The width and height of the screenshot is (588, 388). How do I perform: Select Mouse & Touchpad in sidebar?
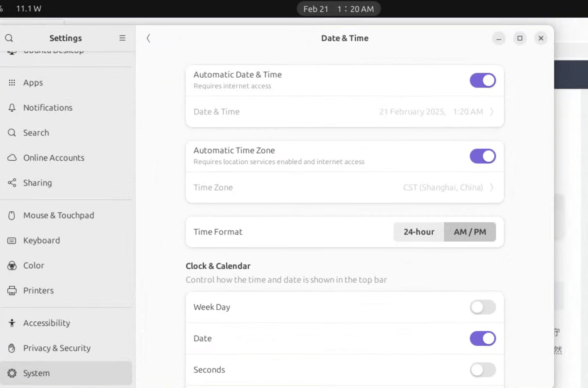(x=58, y=215)
